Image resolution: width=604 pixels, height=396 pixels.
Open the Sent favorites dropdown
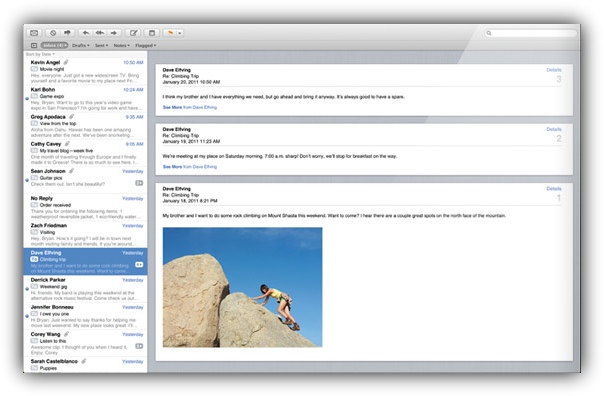(101, 45)
